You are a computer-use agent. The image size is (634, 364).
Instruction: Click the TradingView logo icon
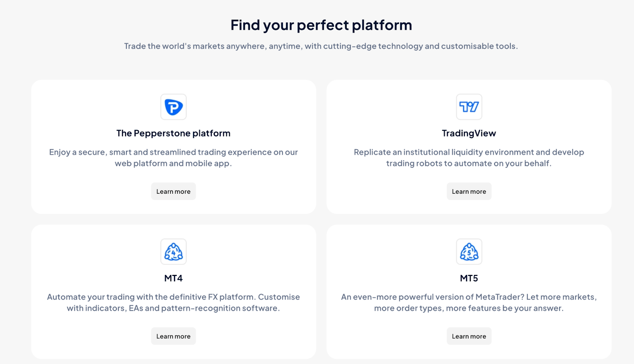tap(469, 107)
